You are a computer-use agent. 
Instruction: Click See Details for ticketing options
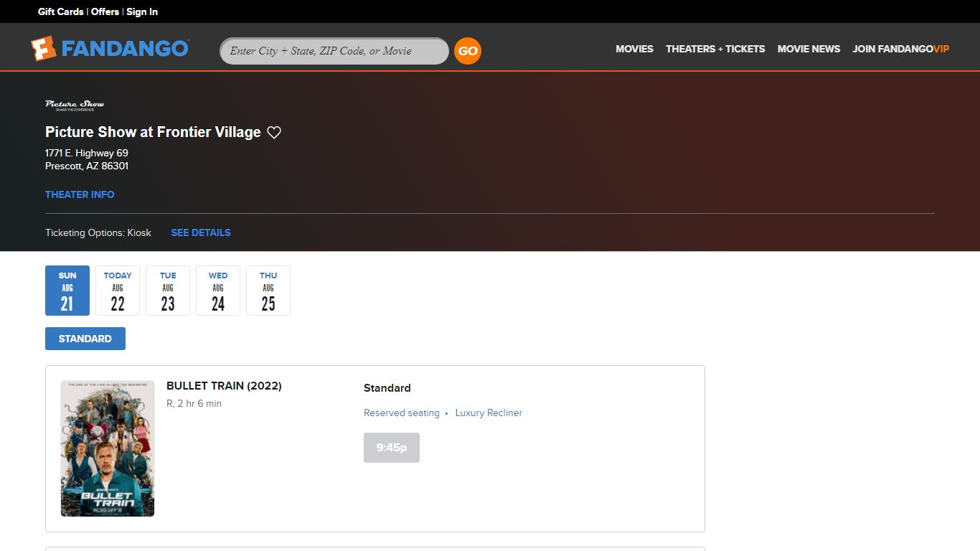(x=201, y=232)
